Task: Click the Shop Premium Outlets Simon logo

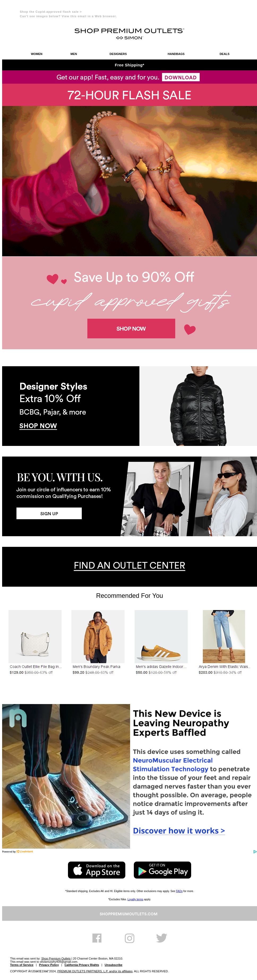Action: (129, 33)
